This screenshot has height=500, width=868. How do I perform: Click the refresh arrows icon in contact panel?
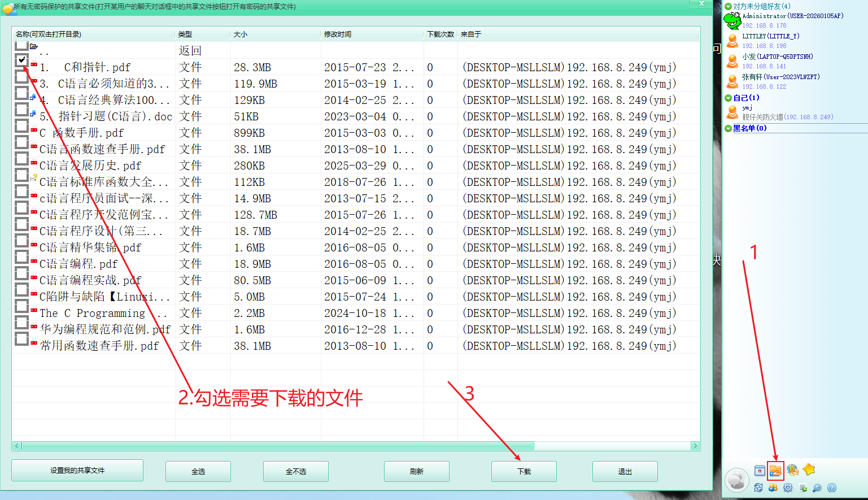click(758, 488)
